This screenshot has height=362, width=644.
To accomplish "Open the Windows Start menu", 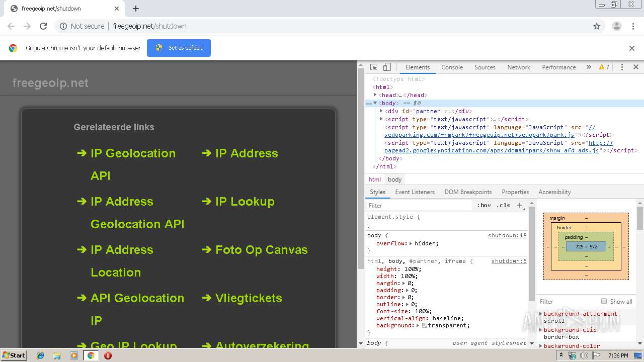I will coord(14,355).
